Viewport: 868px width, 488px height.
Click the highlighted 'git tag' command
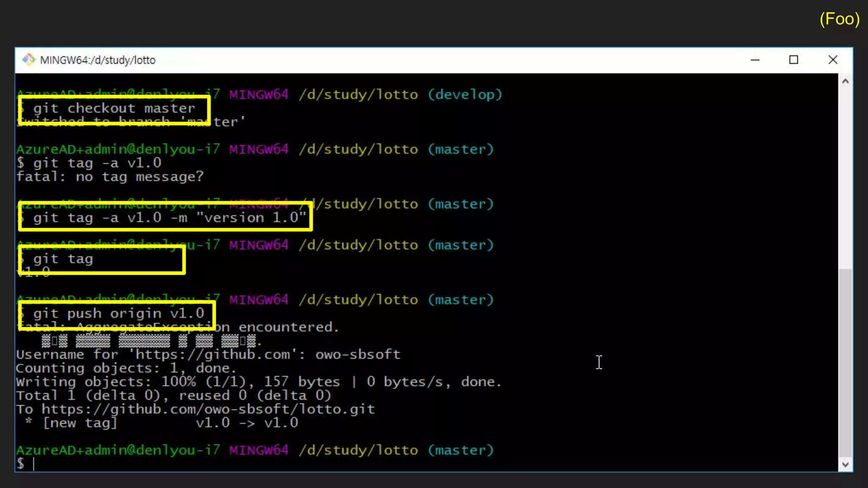tap(64, 259)
